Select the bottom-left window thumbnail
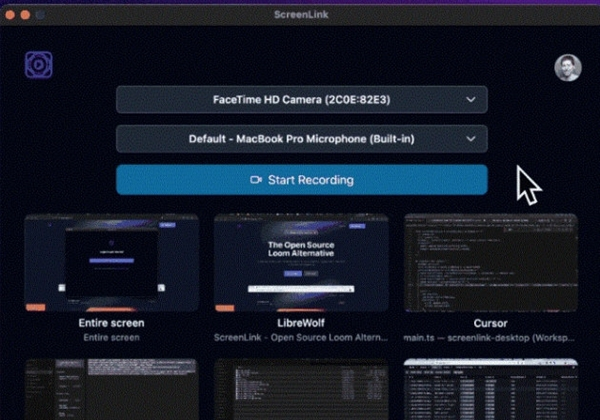This screenshot has width=600, height=420. point(112,389)
